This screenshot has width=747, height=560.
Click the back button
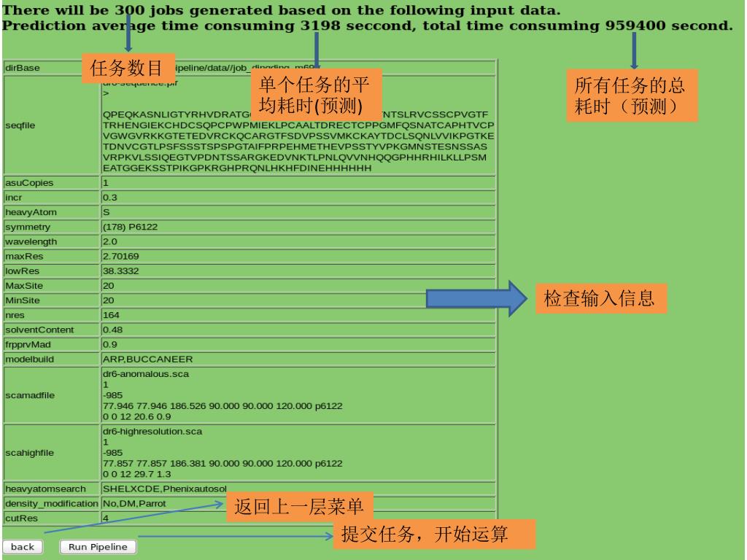coord(23,547)
